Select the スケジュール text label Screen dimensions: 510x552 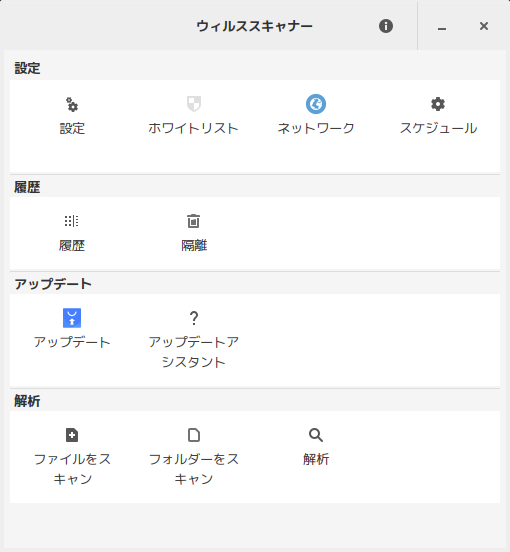click(438, 128)
